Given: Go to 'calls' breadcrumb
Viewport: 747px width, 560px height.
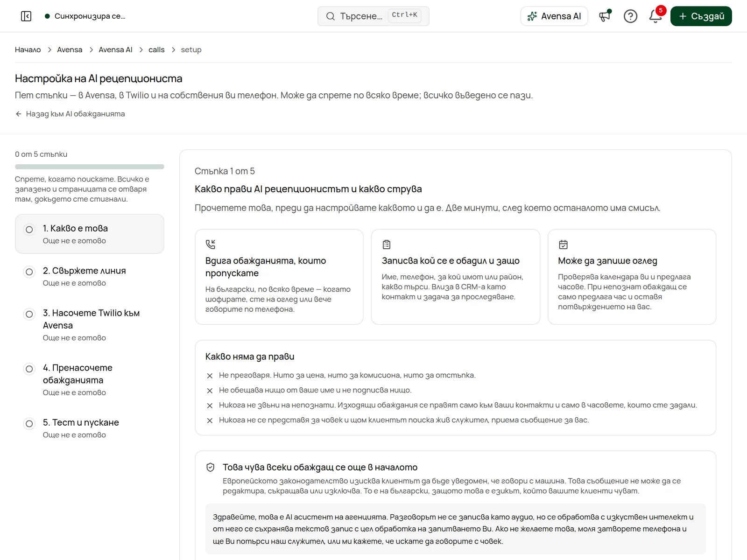Looking at the screenshot, I should pos(156,49).
